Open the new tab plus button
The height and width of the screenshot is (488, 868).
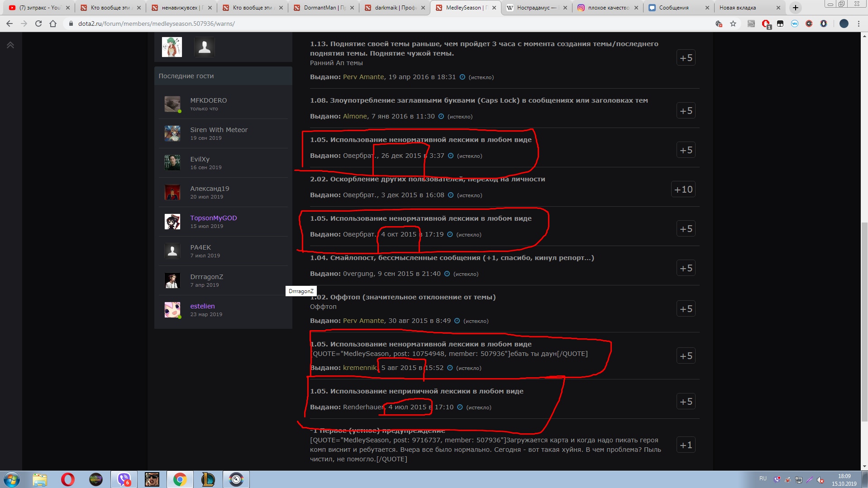coord(795,8)
